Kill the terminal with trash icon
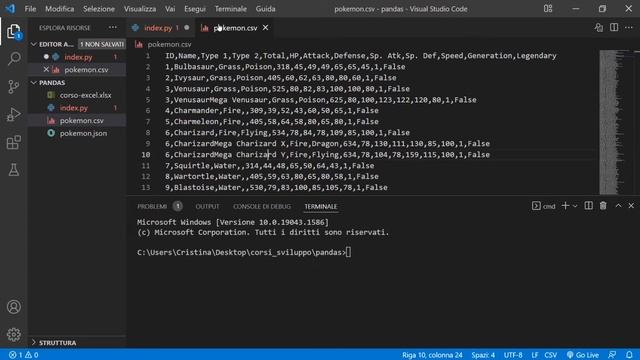This screenshot has width=640, height=360. (603, 206)
